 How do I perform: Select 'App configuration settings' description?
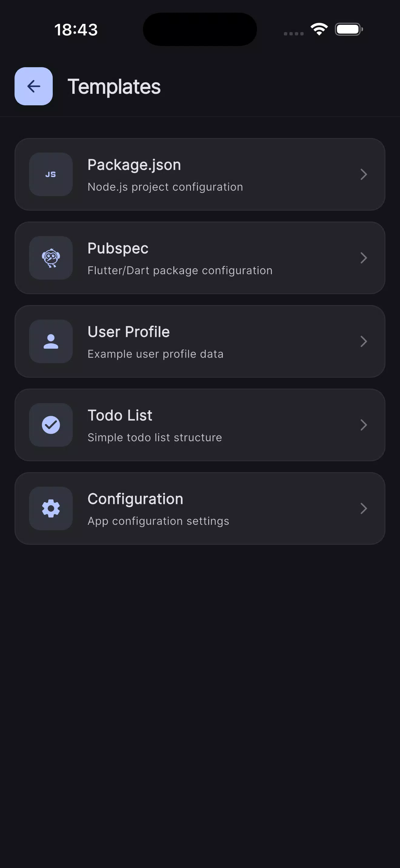(158, 521)
